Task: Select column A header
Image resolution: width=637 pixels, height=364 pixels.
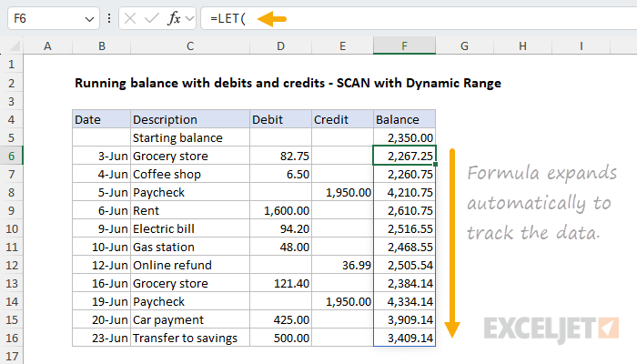Action: [x=47, y=45]
